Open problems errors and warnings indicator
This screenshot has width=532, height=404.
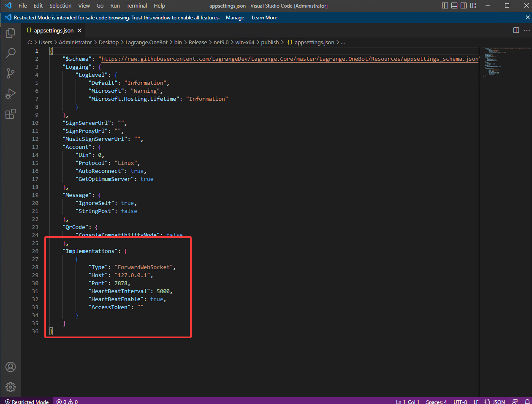[x=67, y=401]
